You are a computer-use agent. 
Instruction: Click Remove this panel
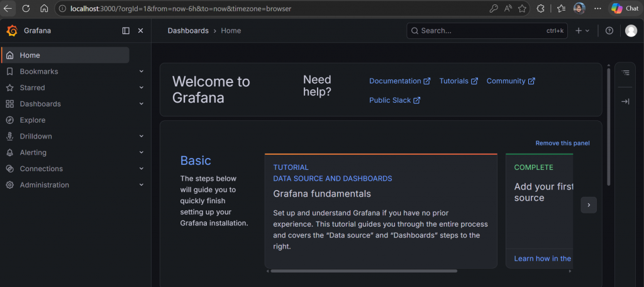tap(562, 143)
